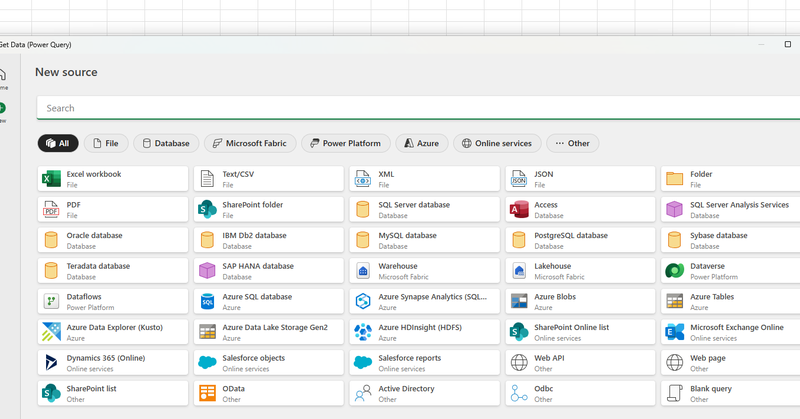Image resolution: width=800 pixels, height=419 pixels.
Task: Click the Blank query icon
Action: pos(674,393)
